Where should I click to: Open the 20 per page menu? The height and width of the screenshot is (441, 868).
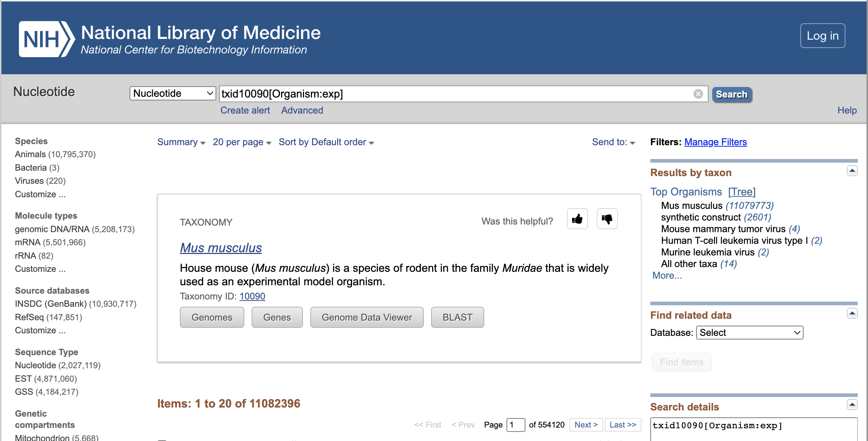point(242,142)
